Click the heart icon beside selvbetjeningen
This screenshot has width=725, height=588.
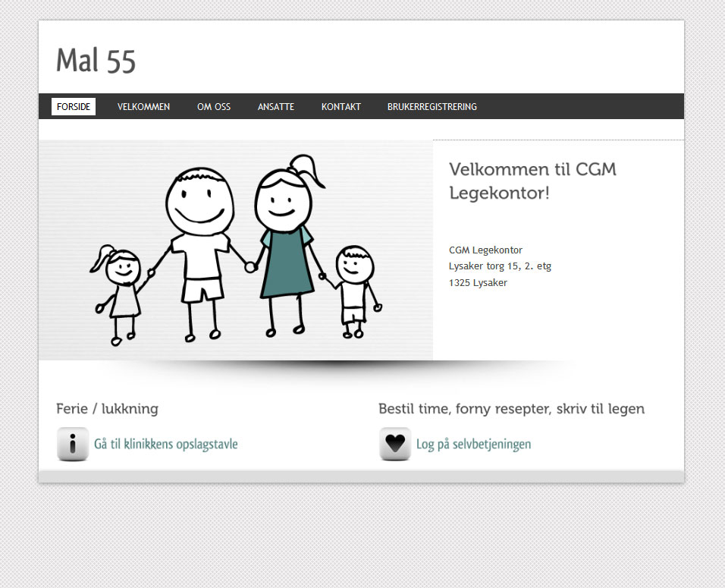(395, 444)
